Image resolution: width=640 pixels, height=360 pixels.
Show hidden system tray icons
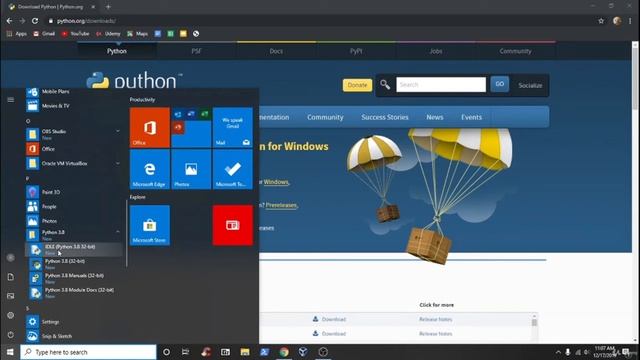(x=558, y=352)
